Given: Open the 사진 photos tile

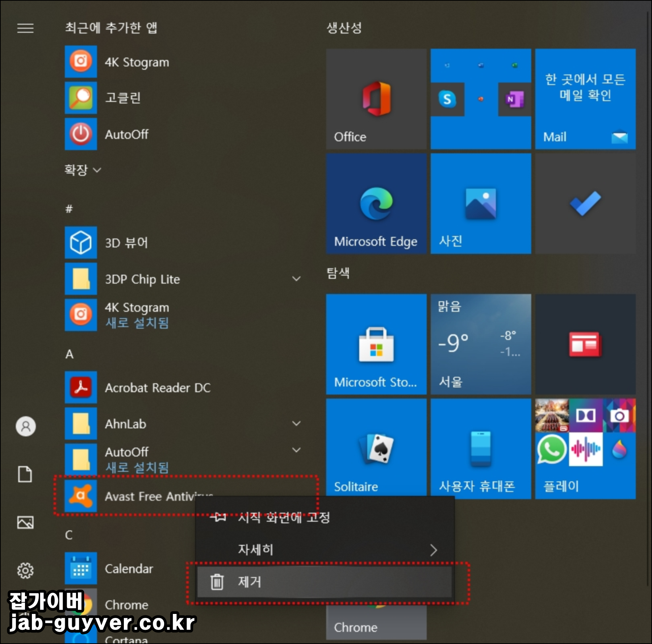Looking at the screenshot, I should coord(481,204).
